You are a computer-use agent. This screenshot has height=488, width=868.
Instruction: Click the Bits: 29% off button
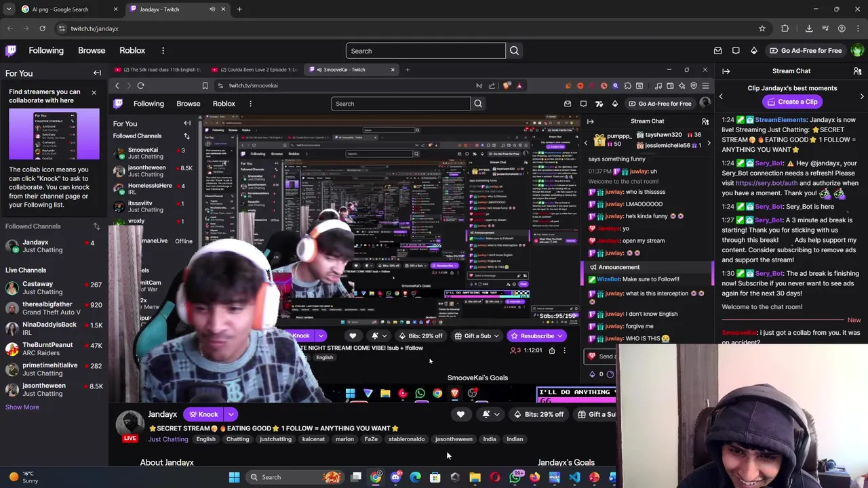point(539,414)
